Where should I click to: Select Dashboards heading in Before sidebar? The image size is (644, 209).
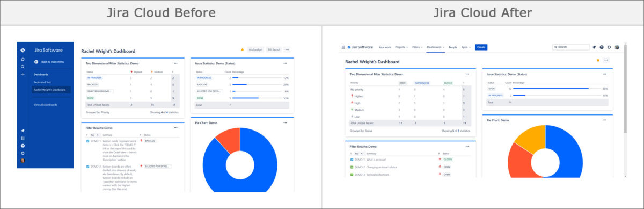(41, 74)
